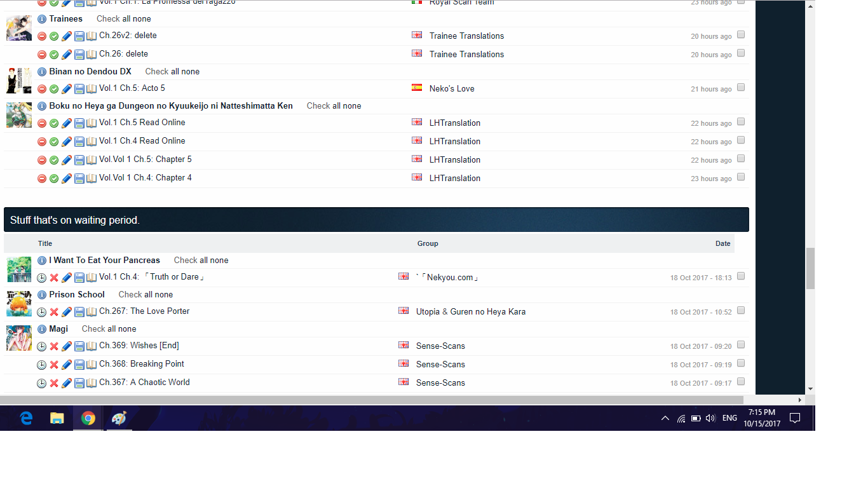
Task: Click vertical scrollbar down arrow
Action: coord(810,389)
